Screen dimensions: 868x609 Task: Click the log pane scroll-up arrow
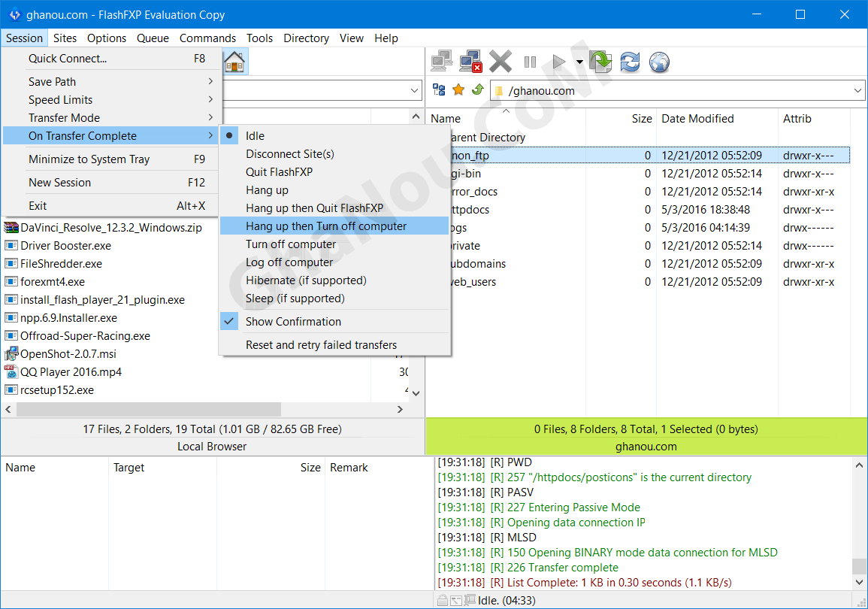pos(859,465)
